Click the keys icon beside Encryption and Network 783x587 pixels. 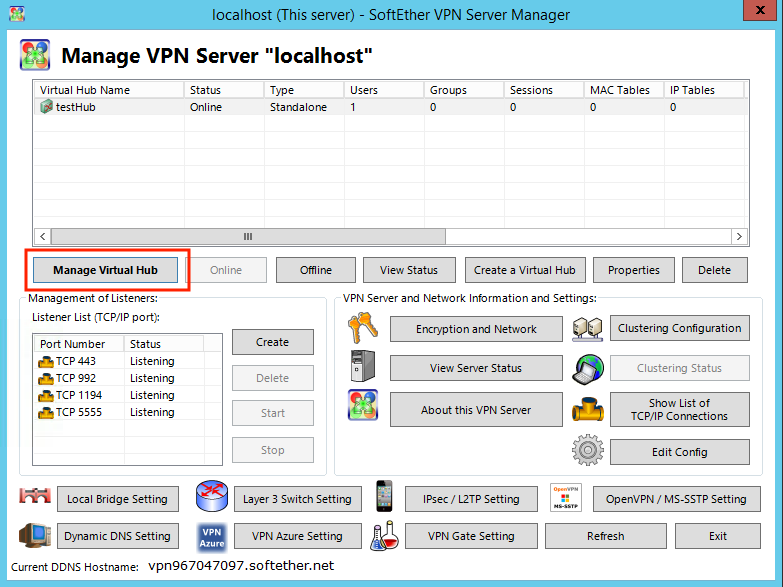click(363, 328)
